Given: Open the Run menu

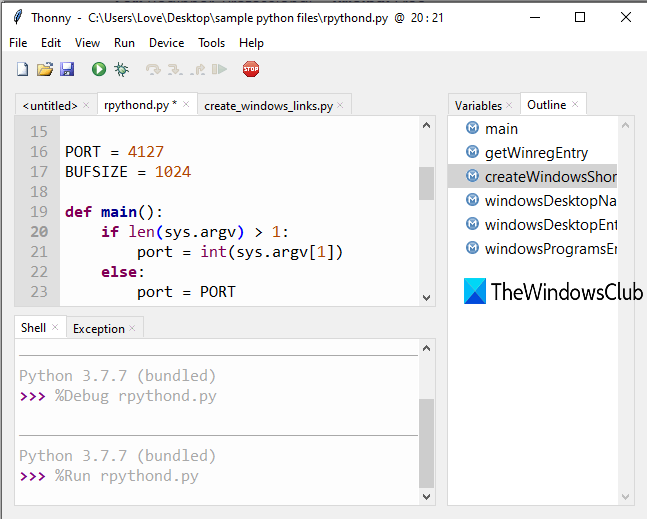Looking at the screenshot, I should click(124, 43).
